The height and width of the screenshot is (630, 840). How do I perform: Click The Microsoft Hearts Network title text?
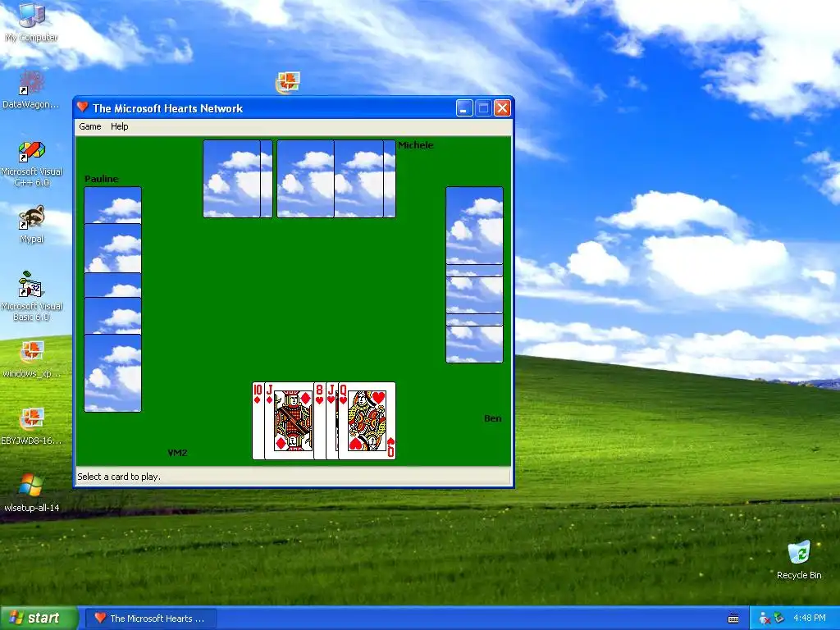coord(167,108)
